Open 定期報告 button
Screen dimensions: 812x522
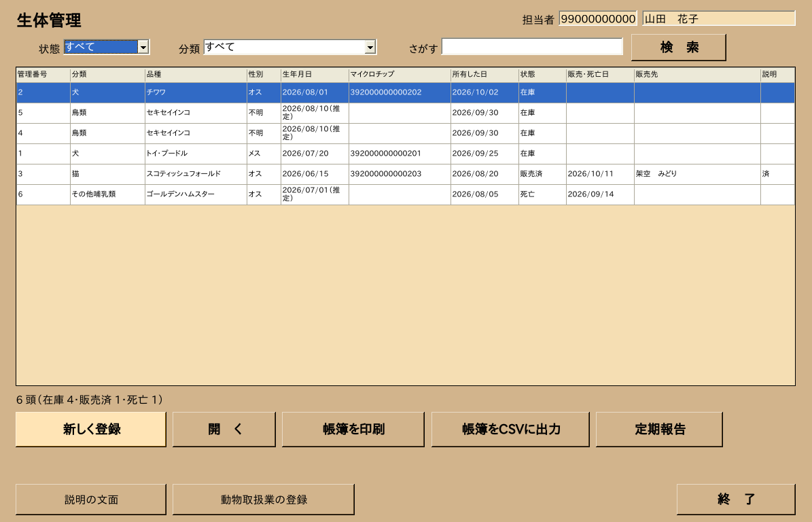[x=659, y=430]
